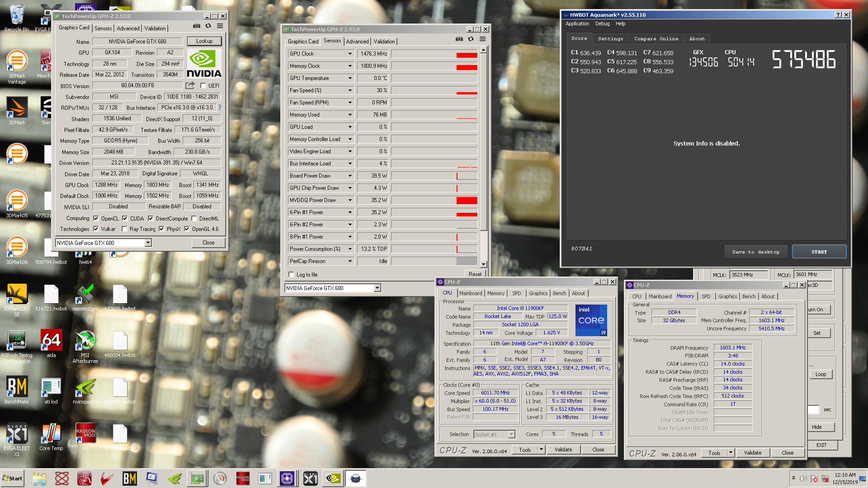Click the volume speaker tray icon
868x488 pixels.
point(803,479)
